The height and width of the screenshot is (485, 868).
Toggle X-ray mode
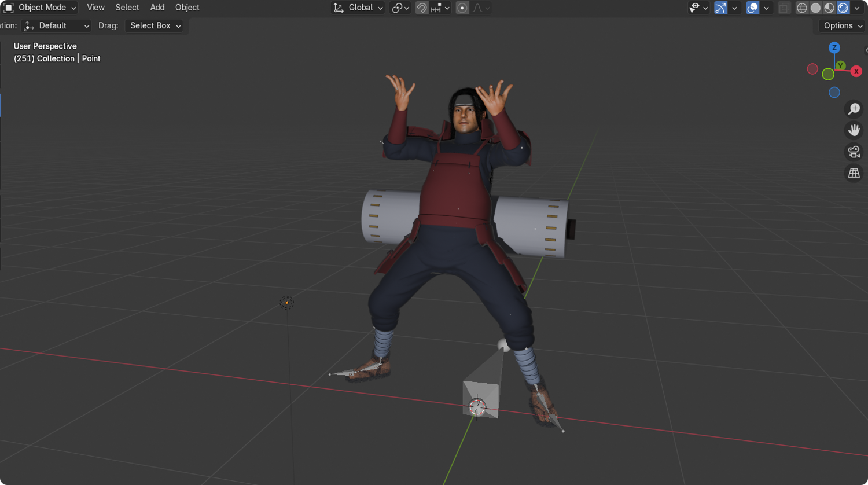pos(784,8)
